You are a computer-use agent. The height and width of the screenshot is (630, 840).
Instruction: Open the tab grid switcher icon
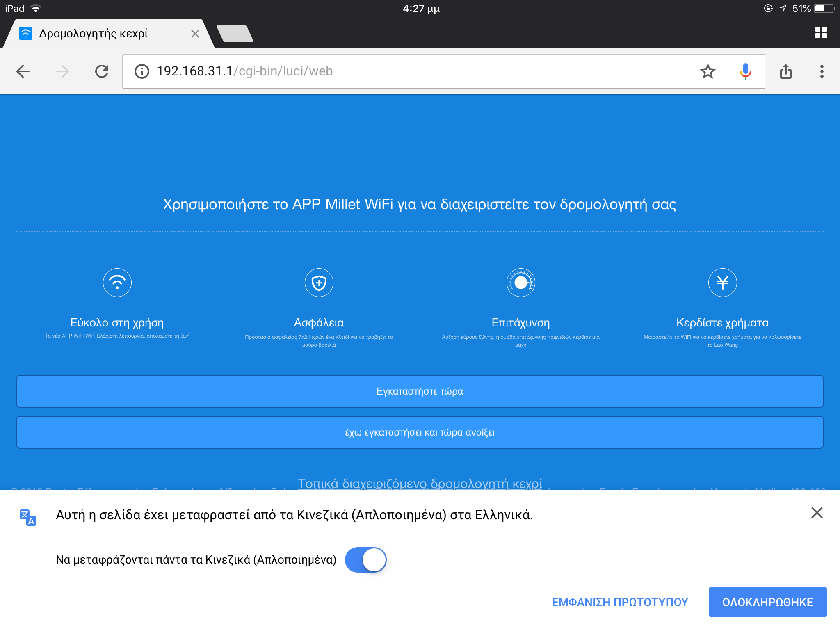coord(821,32)
